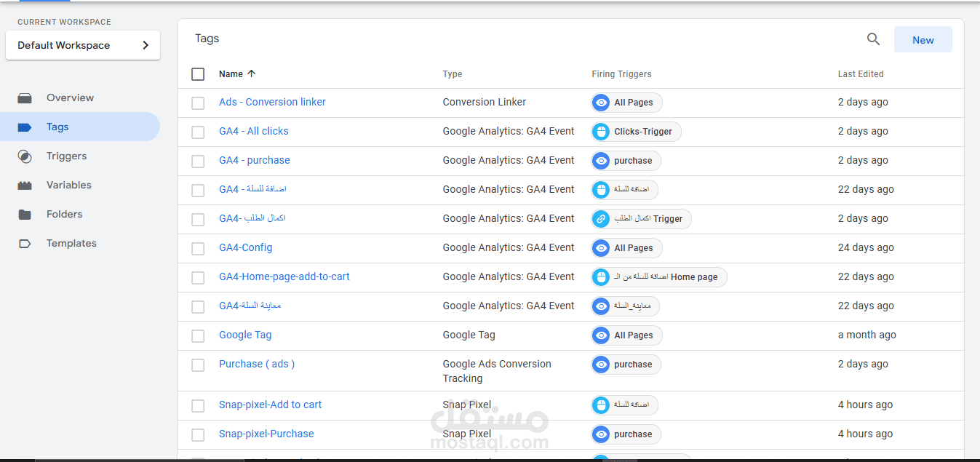Check the GA4-Home-page-add-to-cart row
The width and height of the screenshot is (980, 462).
[198, 278]
